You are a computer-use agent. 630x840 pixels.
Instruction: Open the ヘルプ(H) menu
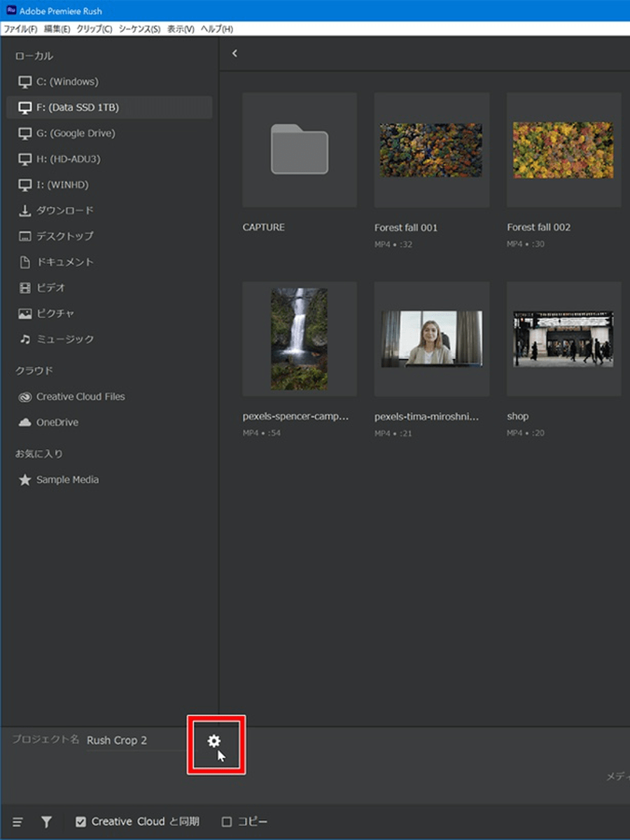216,29
